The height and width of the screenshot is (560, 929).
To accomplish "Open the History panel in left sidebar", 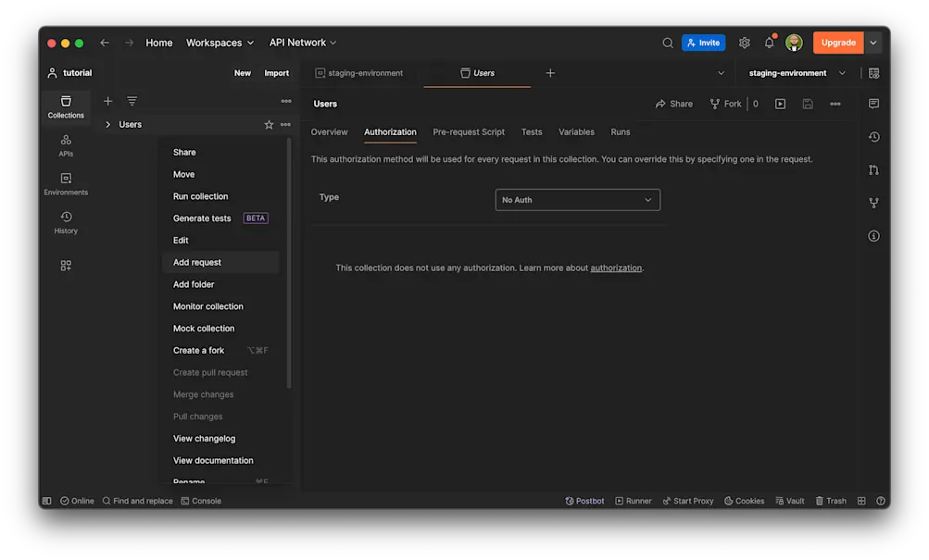I will [x=65, y=222].
